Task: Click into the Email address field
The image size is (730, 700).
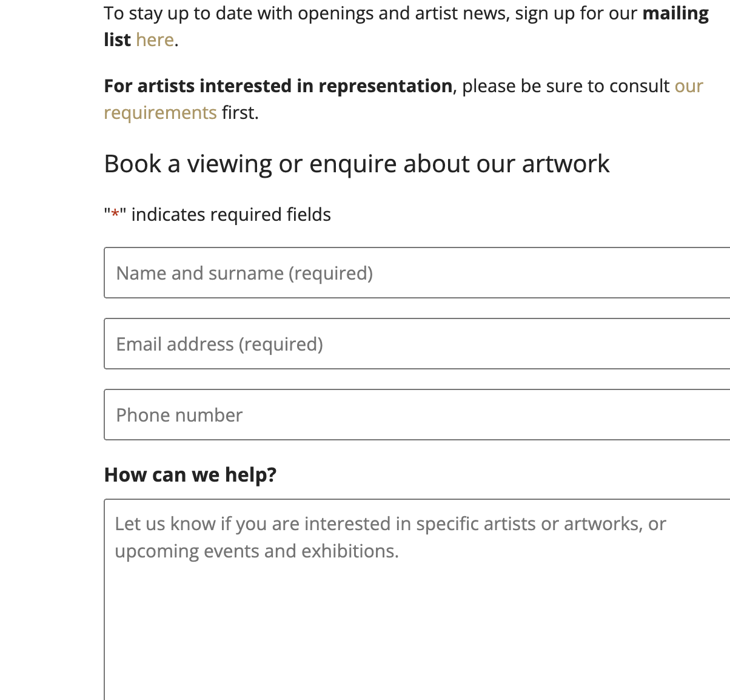Action: pos(417,344)
